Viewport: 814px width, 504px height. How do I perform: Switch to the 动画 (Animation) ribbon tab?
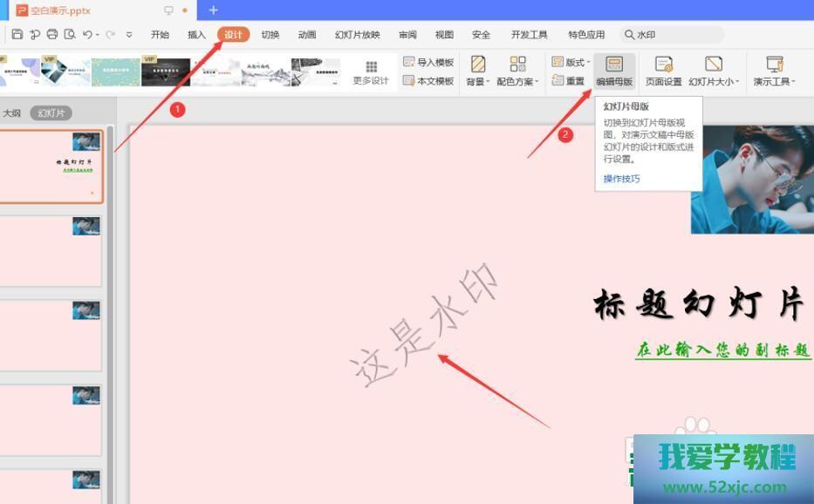[x=306, y=35]
